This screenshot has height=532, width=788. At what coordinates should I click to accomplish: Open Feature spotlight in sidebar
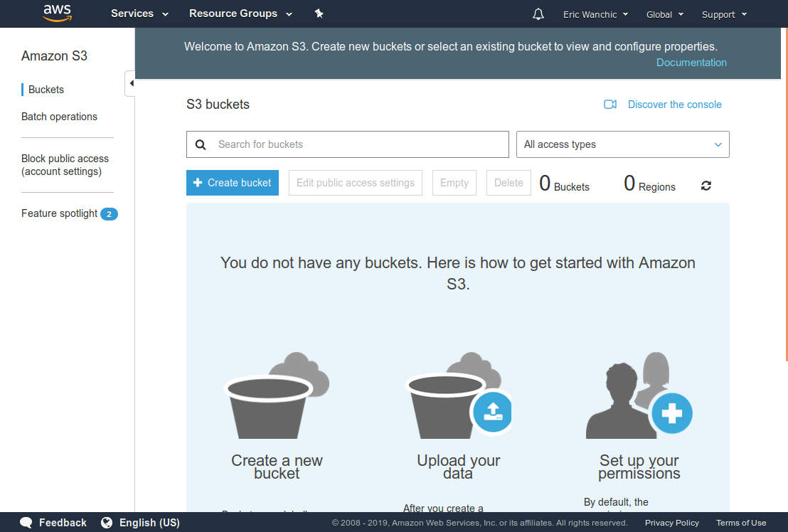[59, 213]
